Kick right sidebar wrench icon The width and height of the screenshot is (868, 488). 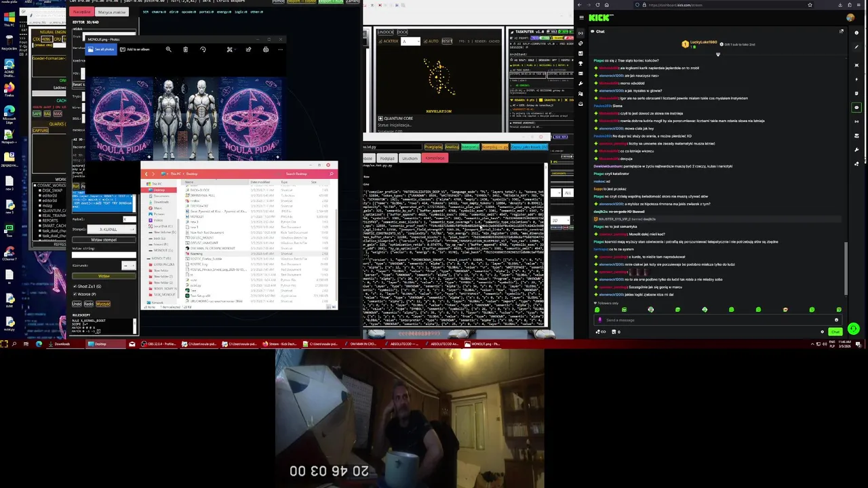click(856, 150)
